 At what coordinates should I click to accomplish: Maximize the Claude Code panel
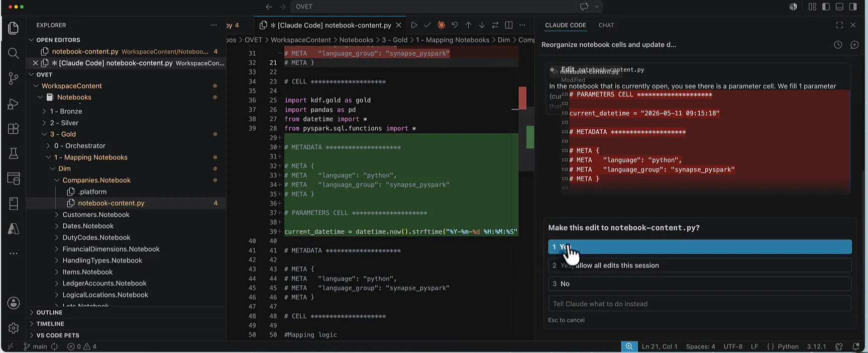click(x=839, y=25)
